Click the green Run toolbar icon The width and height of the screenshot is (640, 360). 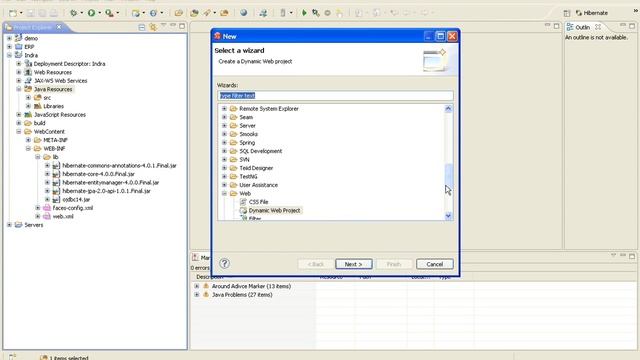pyautogui.click(x=91, y=13)
